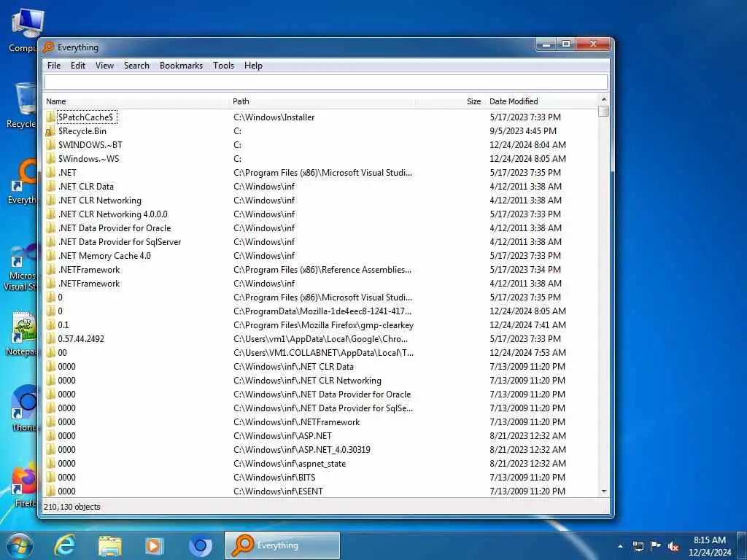Click the results scrollbar up arrow
The height and width of the screenshot is (560, 747).
click(x=603, y=99)
